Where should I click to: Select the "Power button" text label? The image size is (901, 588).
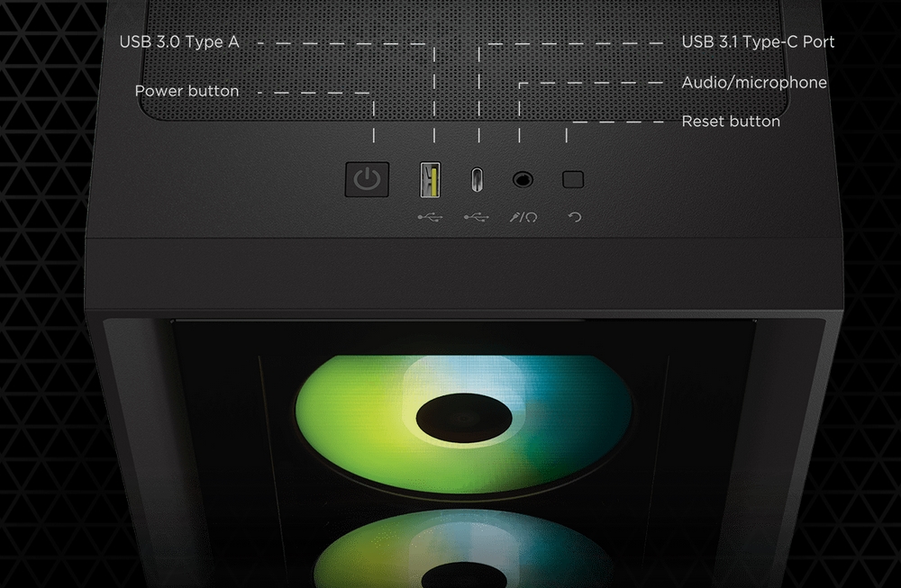click(x=187, y=91)
